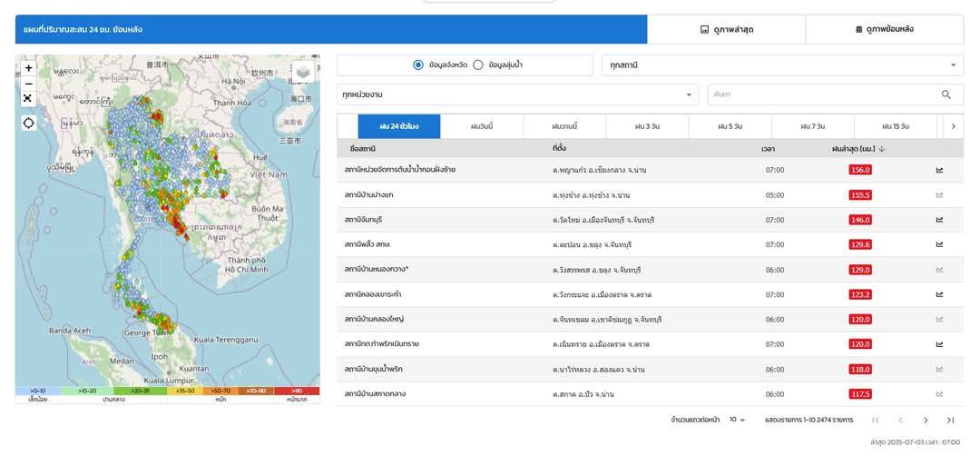980x456 pixels.
Task: Go to last page of results
Action: click(x=950, y=420)
